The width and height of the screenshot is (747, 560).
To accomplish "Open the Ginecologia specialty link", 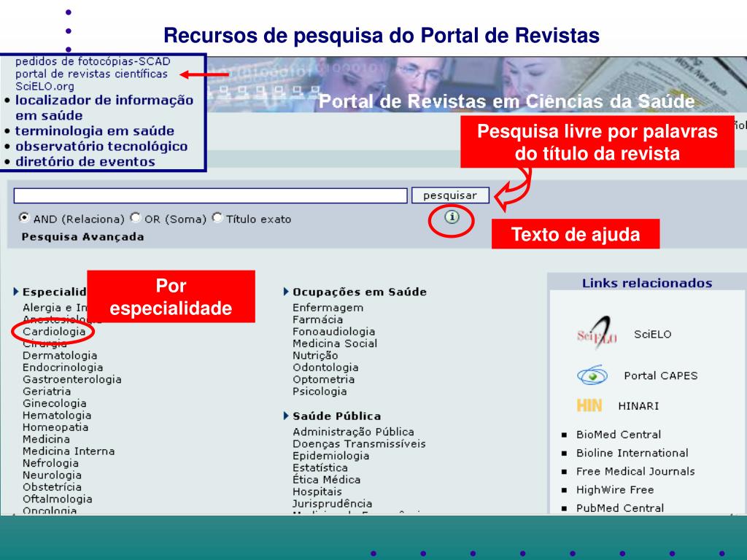I will [54, 403].
